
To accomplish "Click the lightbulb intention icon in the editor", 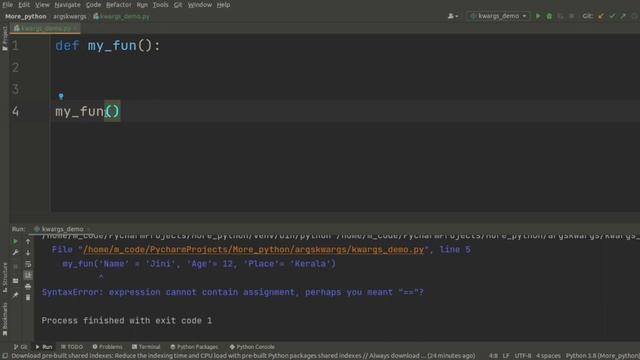I will point(61,96).
